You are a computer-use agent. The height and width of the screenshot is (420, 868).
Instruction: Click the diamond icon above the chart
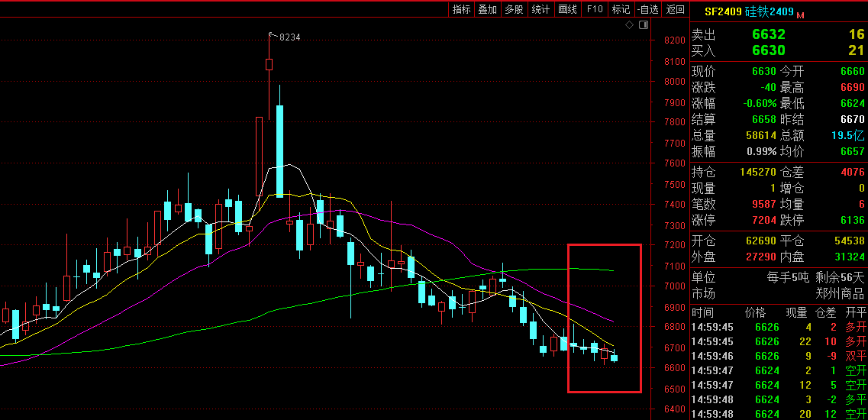(x=630, y=25)
